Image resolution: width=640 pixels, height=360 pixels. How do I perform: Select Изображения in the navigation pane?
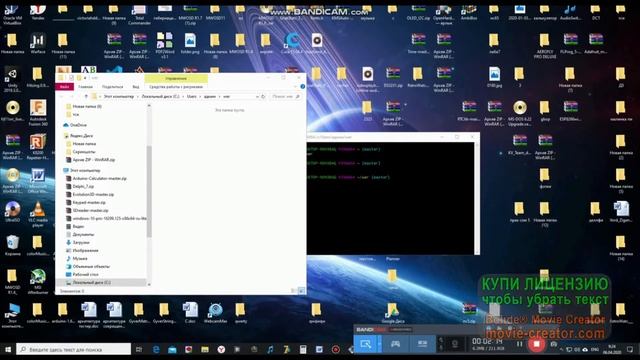tap(82, 250)
